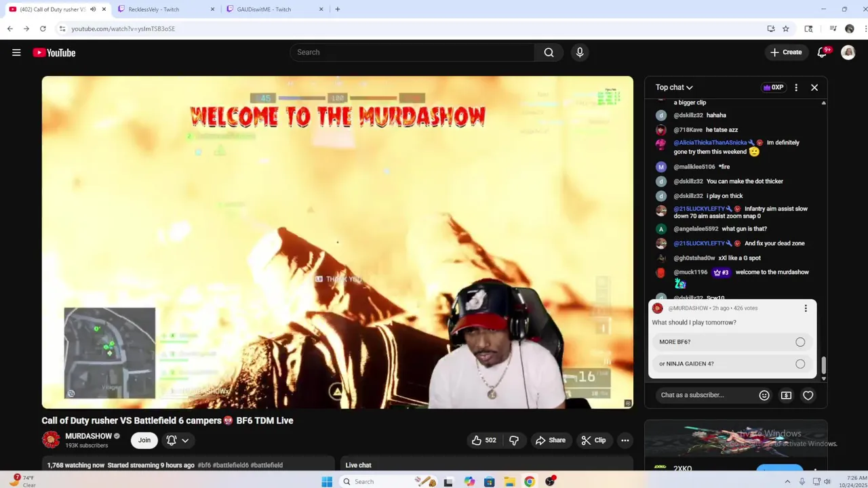Open Chrome three-dot menu

pyautogui.click(x=865, y=28)
